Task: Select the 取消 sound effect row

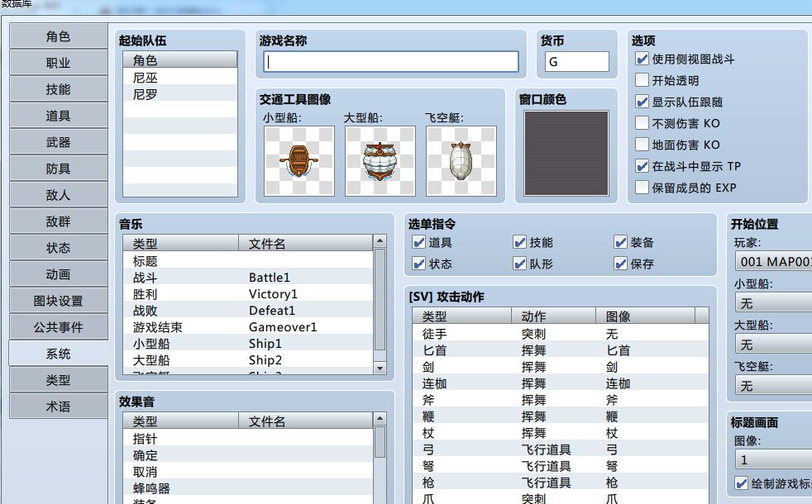Action: (x=247, y=472)
